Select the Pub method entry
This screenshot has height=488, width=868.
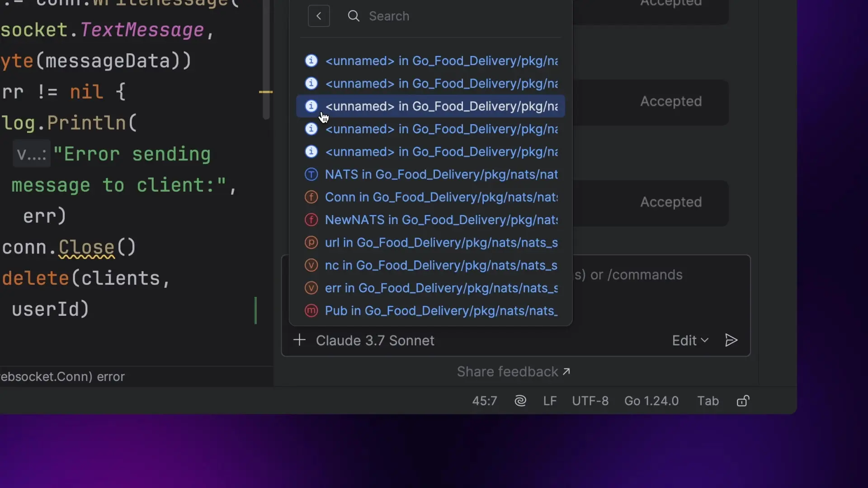pos(430,311)
